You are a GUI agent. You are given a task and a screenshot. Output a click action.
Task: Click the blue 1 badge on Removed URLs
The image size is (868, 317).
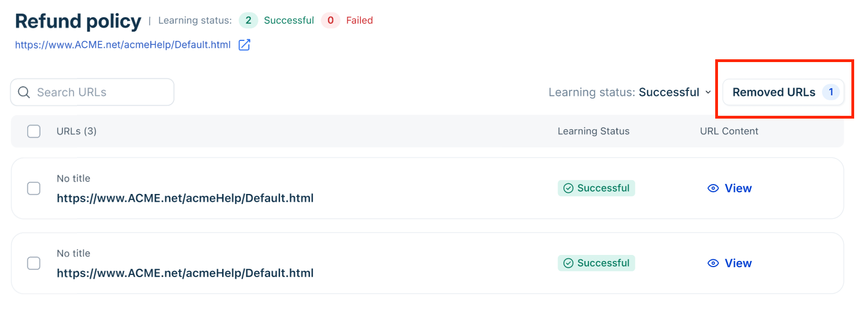[x=831, y=93]
